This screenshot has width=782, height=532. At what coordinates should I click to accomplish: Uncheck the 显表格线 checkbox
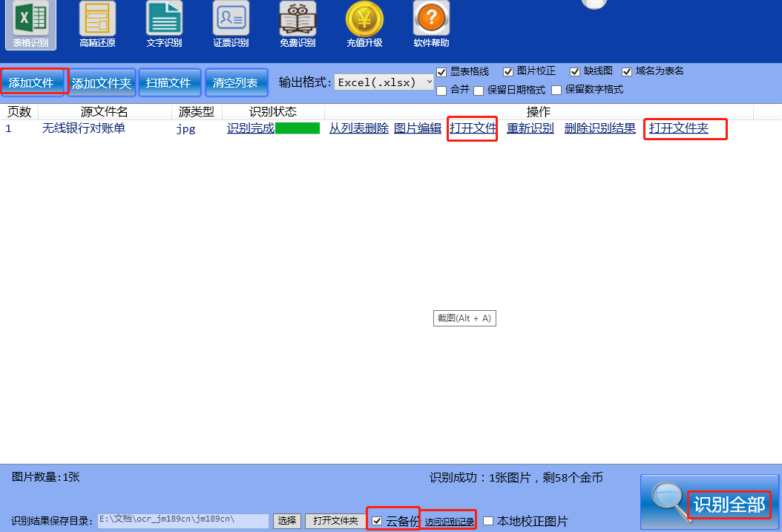441,72
